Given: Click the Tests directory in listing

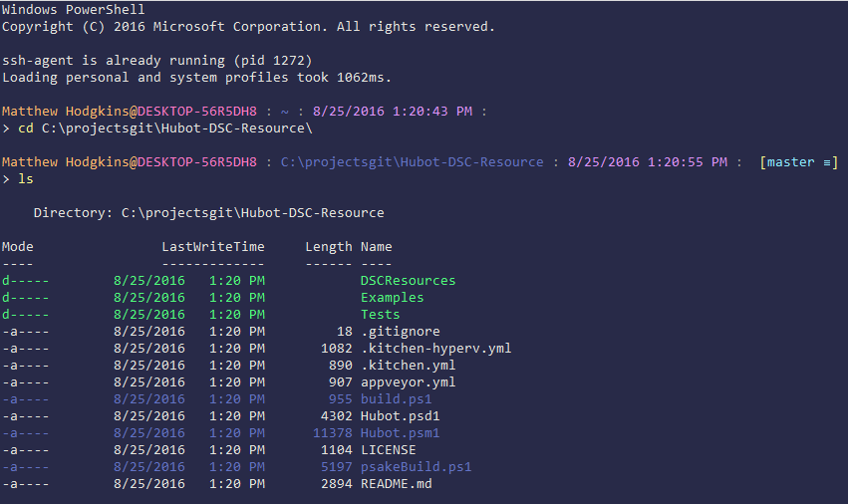Looking at the screenshot, I should [x=380, y=315].
